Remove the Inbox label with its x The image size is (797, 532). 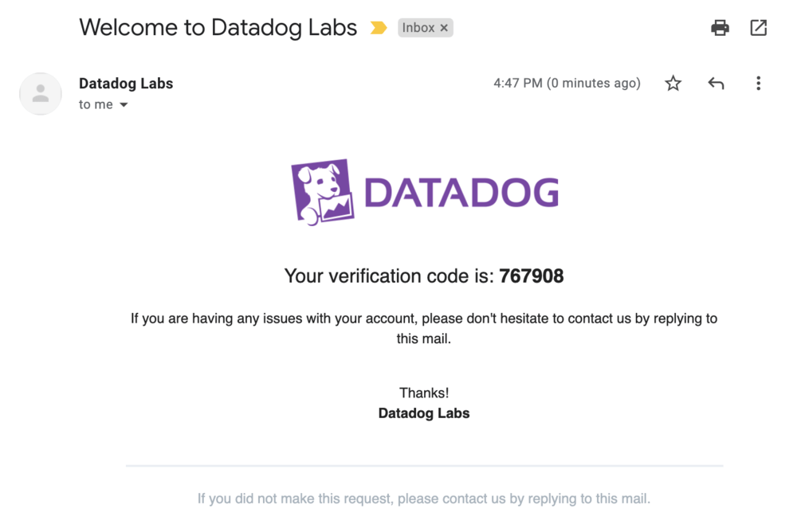click(x=444, y=28)
